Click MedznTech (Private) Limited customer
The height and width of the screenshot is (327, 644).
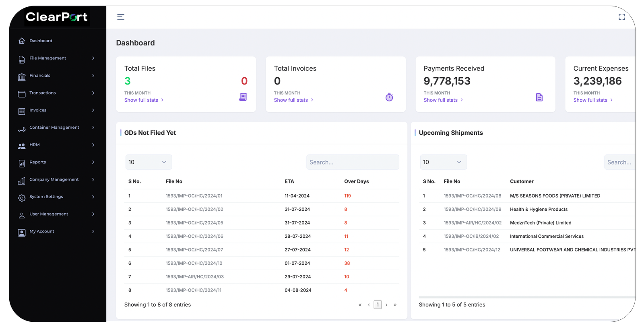[x=541, y=223]
